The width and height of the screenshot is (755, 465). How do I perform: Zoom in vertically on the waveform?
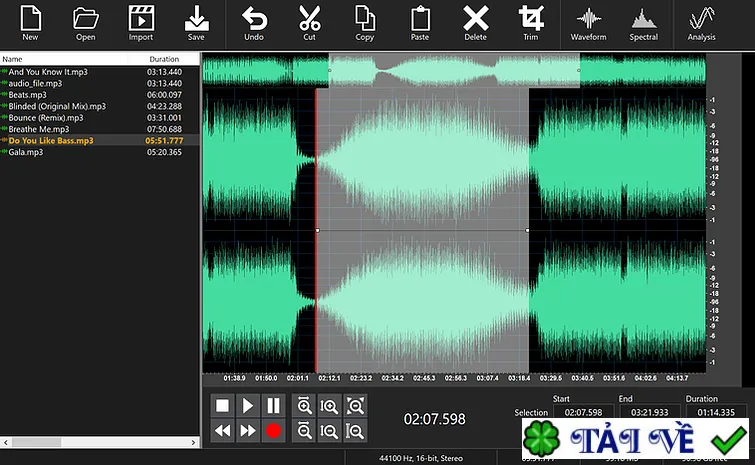[x=329, y=406]
